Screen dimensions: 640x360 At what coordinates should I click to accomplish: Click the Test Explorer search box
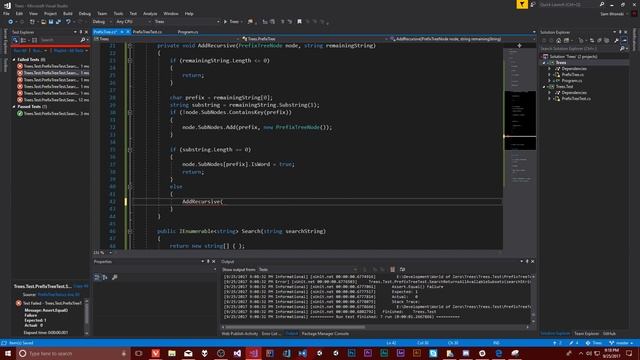tap(63, 40)
